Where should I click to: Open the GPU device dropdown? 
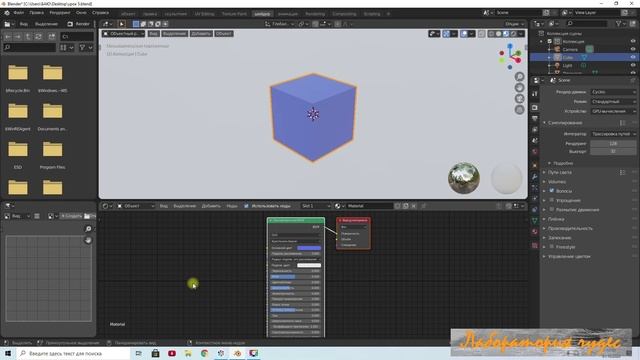click(613, 111)
